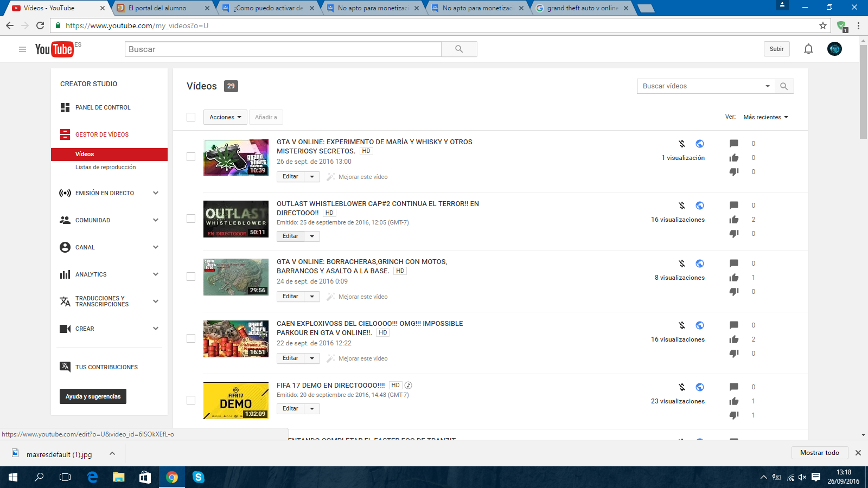The height and width of the screenshot is (488, 868).
Task: Click the magic wand icon for GTA V Borracheras video
Action: [330, 297]
